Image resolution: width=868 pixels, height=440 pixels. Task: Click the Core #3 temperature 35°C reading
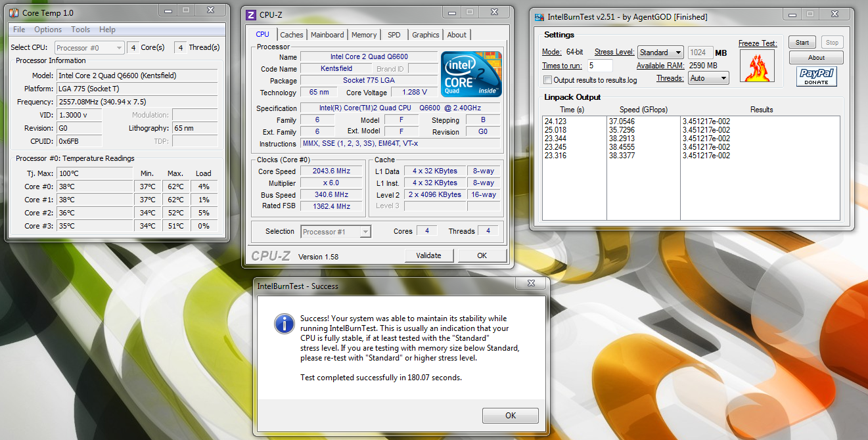click(x=96, y=226)
